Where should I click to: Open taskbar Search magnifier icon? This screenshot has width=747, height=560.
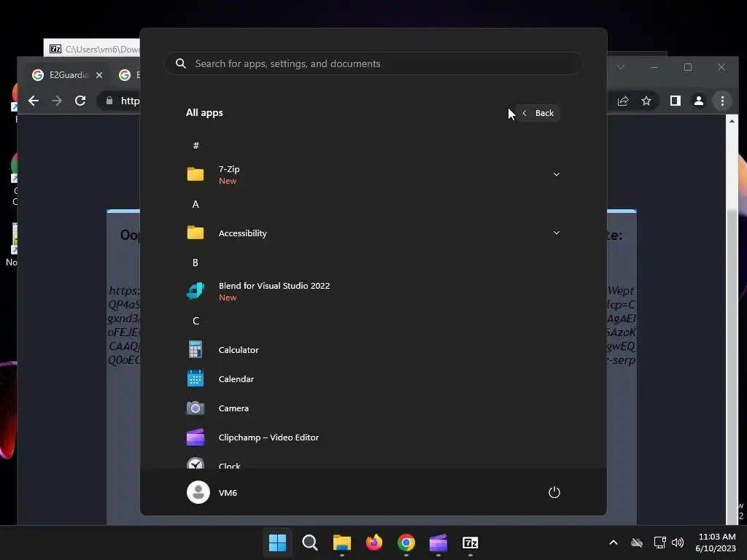pos(309,542)
